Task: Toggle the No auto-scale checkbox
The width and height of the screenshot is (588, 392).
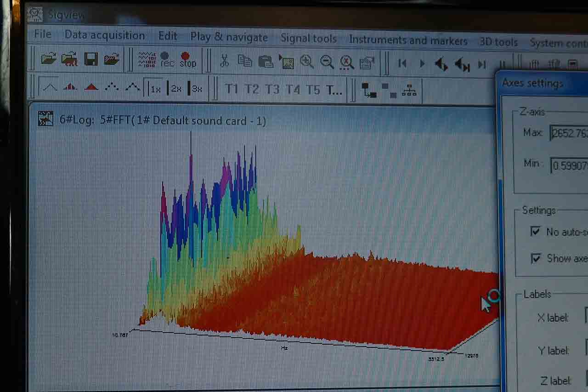Action: pos(536,231)
